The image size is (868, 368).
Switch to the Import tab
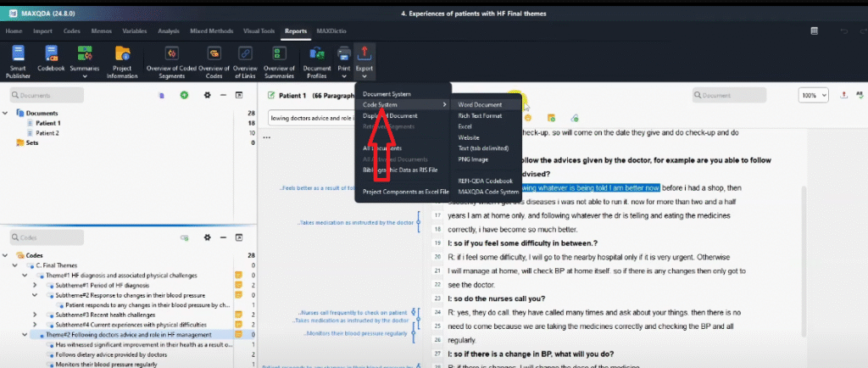(42, 31)
